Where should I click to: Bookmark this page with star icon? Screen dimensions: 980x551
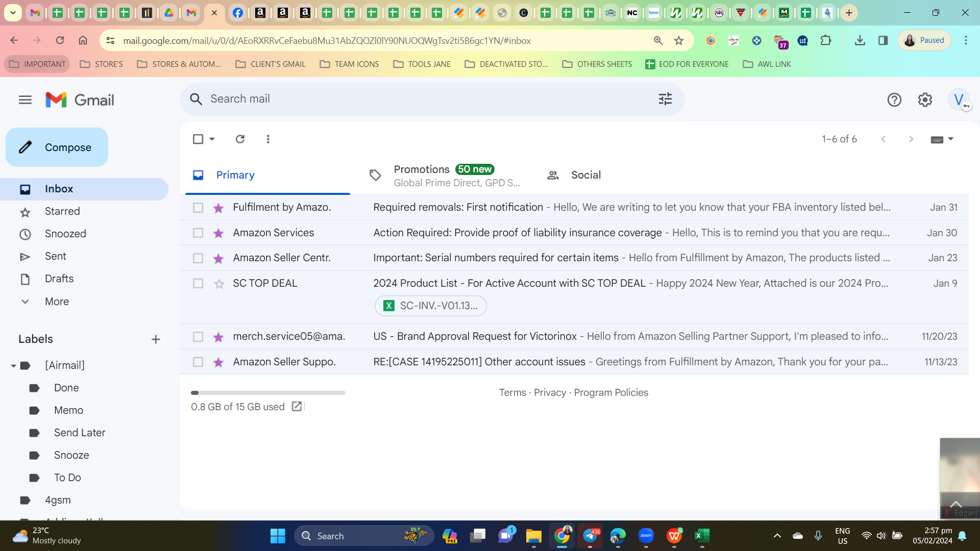pos(679,41)
